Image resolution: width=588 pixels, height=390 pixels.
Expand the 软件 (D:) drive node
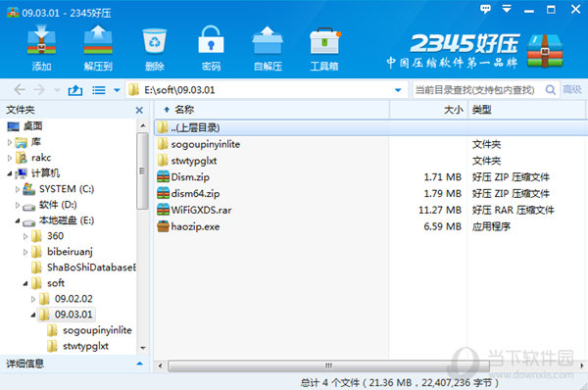(18, 205)
